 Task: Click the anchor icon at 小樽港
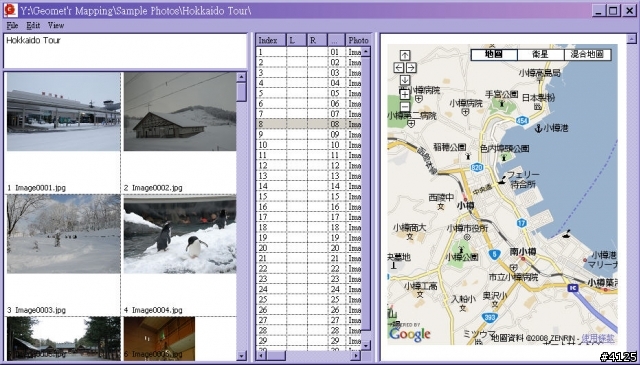[538, 129]
